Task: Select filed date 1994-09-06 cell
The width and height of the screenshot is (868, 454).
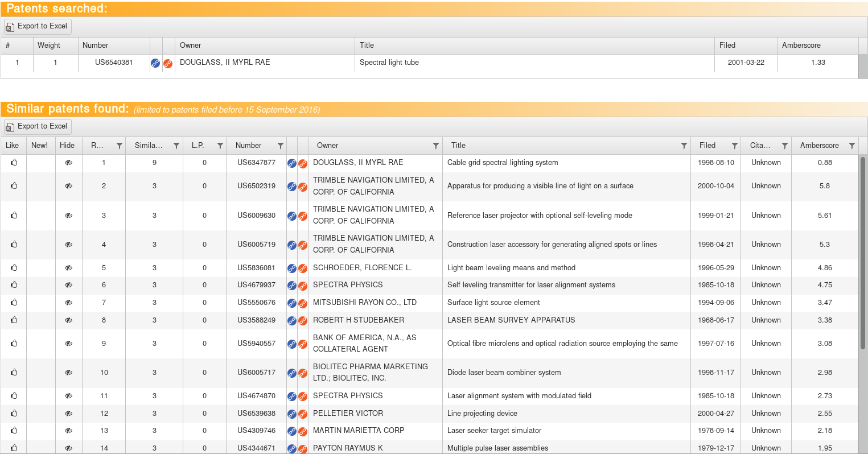Action: tap(716, 303)
